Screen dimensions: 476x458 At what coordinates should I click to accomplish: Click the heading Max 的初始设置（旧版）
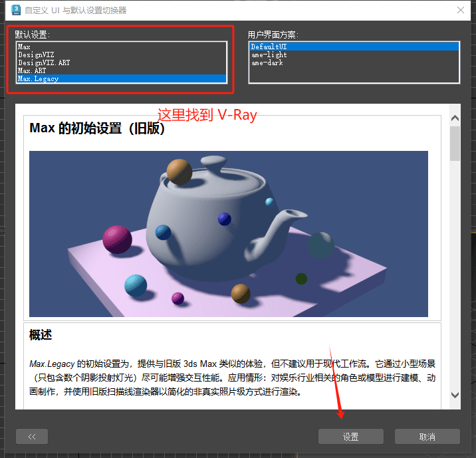97,128
